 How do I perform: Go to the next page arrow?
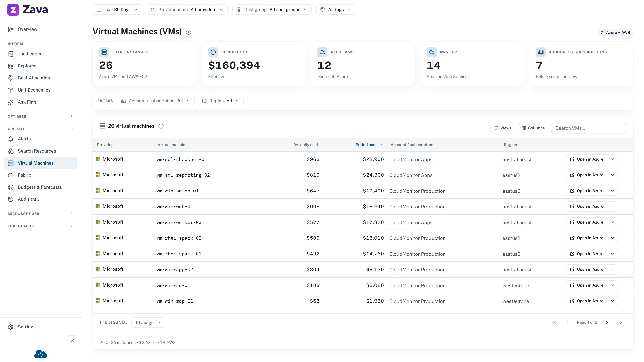pos(607,322)
